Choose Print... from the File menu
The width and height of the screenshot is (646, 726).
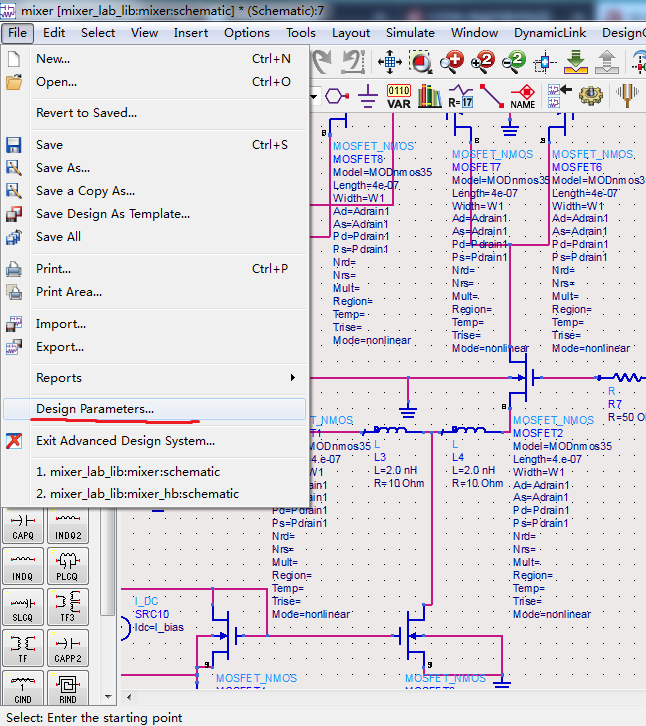[154, 269]
